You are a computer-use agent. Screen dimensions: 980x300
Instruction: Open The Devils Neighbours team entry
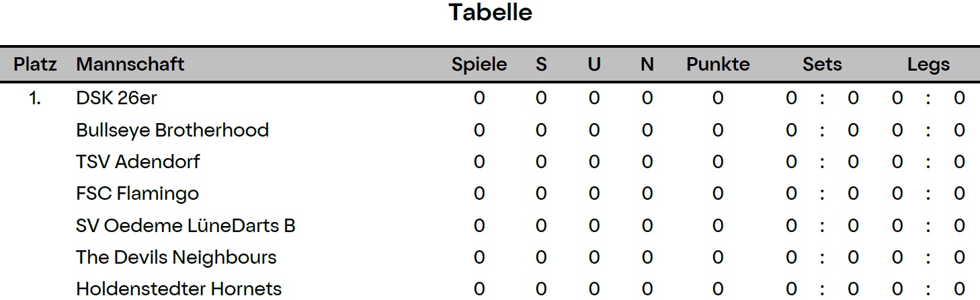[x=176, y=258]
